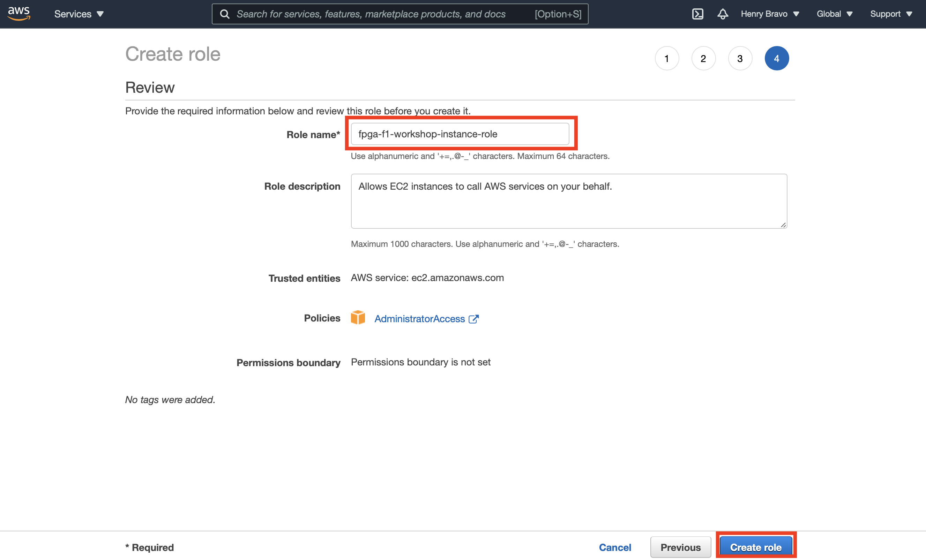Click the AWS logo home icon

click(19, 14)
